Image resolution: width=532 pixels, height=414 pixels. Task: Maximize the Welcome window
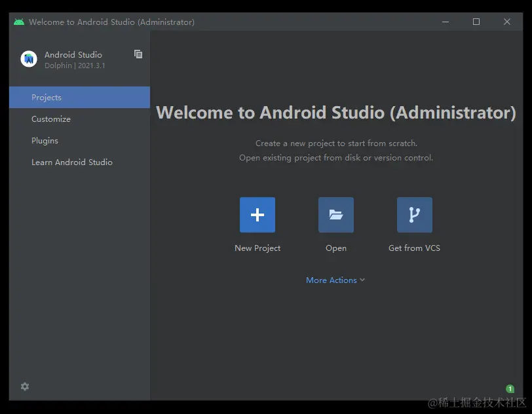(476, 22)
